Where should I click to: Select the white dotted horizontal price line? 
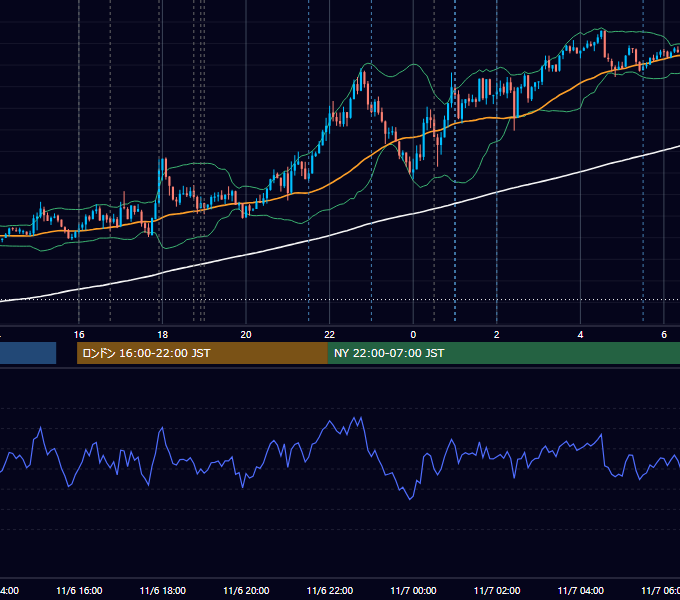click(x=340, y=300)
